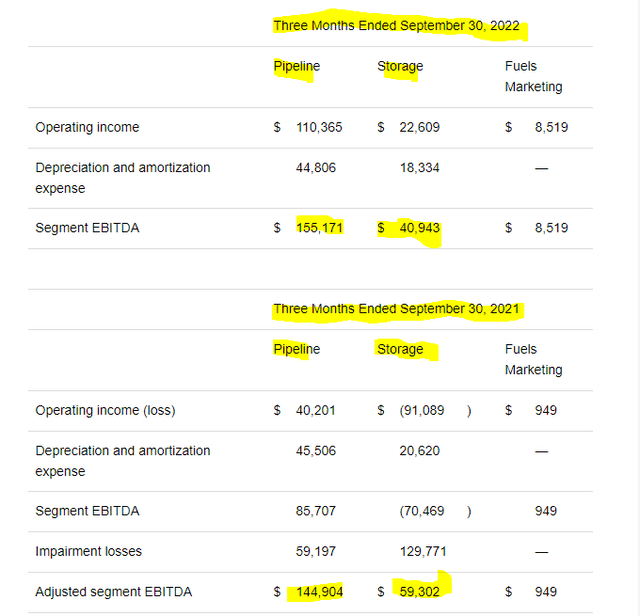Viewport: 640px width, 616px height.
Task: Click the "Impairment losses" row label
Action: click(89, 551)
